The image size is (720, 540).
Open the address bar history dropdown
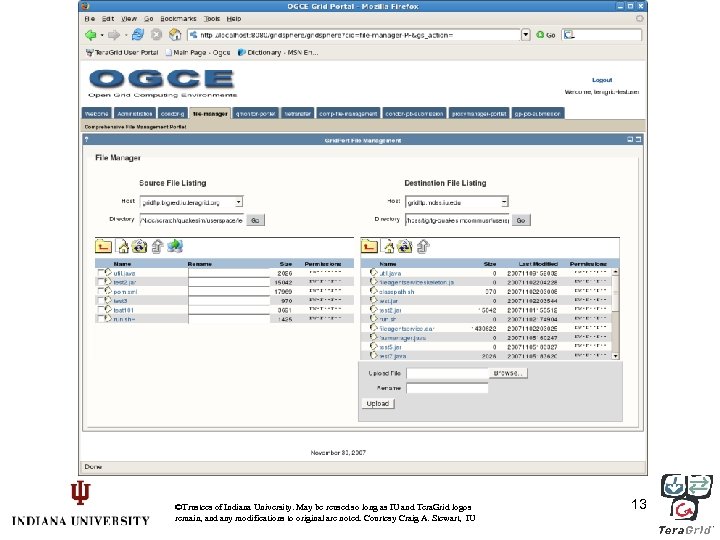526,35
